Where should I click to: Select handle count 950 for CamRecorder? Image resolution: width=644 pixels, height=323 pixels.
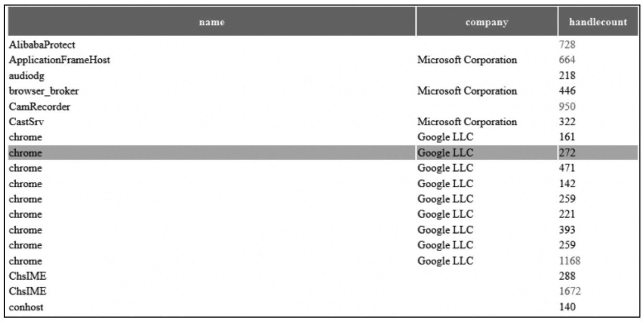click(x=566, y=107)
